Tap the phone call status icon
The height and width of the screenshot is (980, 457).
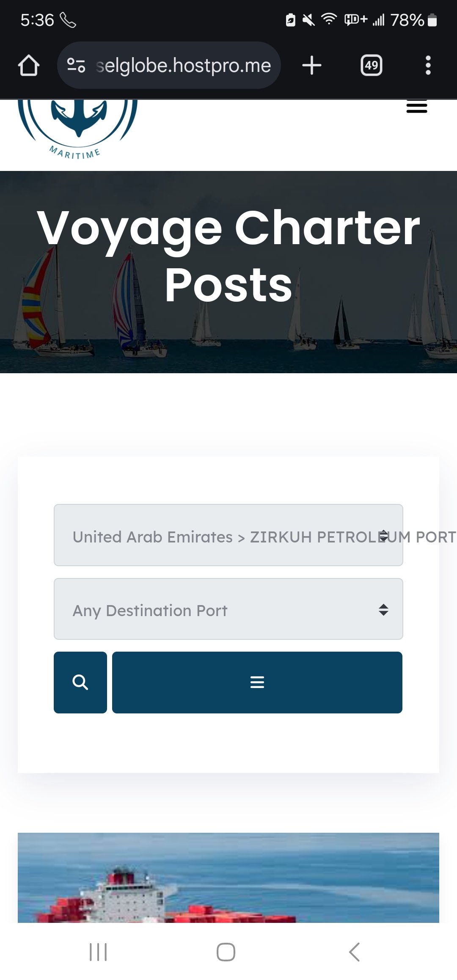tap(68, 20)
